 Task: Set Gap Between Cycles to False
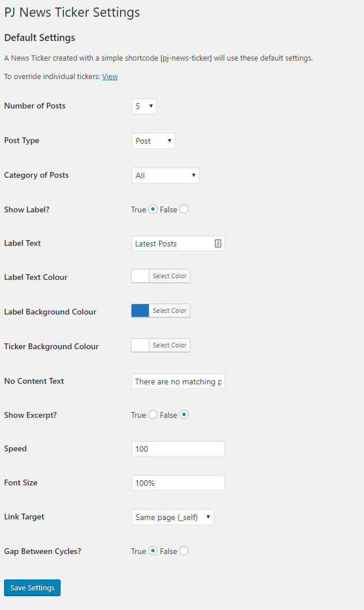coord(184,551)
